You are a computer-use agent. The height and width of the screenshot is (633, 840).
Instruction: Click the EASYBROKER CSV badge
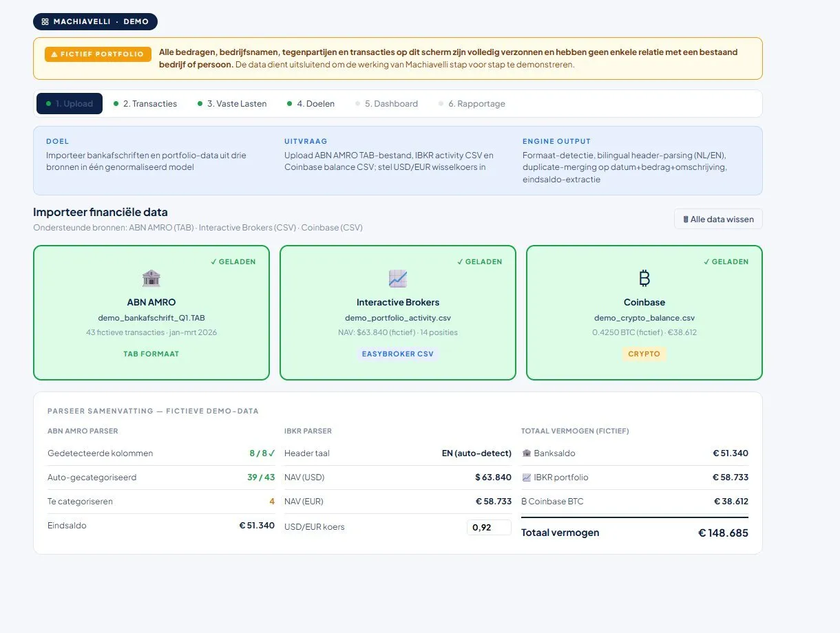[398, 354]
